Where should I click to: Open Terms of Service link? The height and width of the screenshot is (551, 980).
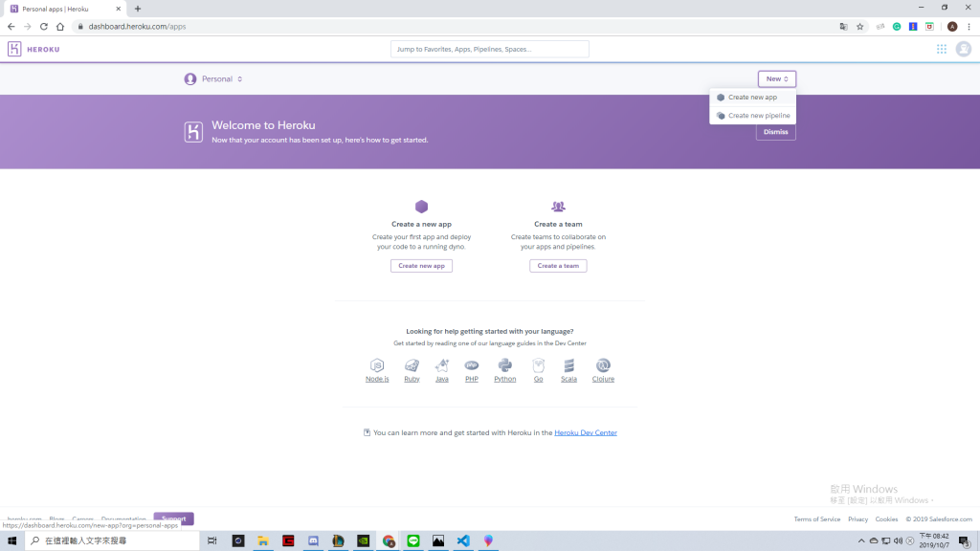pos(817,519)
